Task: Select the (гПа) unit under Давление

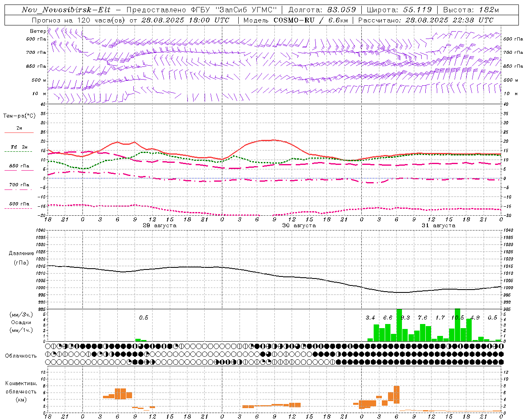Action: 21,263
